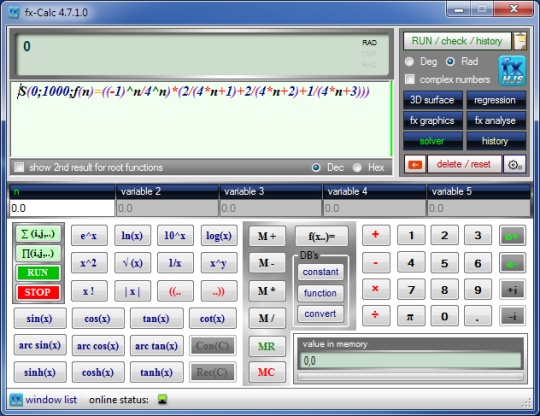Open the notepad icon beside RUN / check / history
Screen dimensions: 540x416
pos(520,41)
